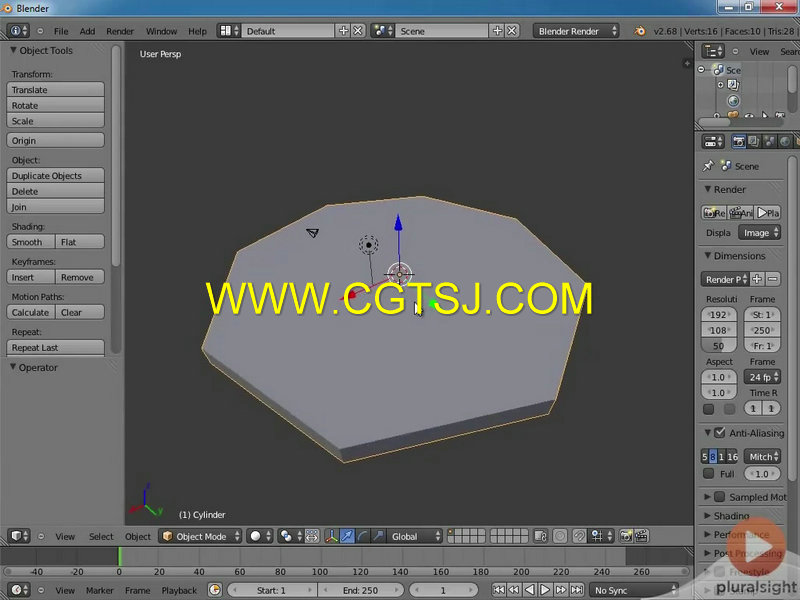Open the Window menu
The height and width of the screenshot is (600, 800).
161,31
